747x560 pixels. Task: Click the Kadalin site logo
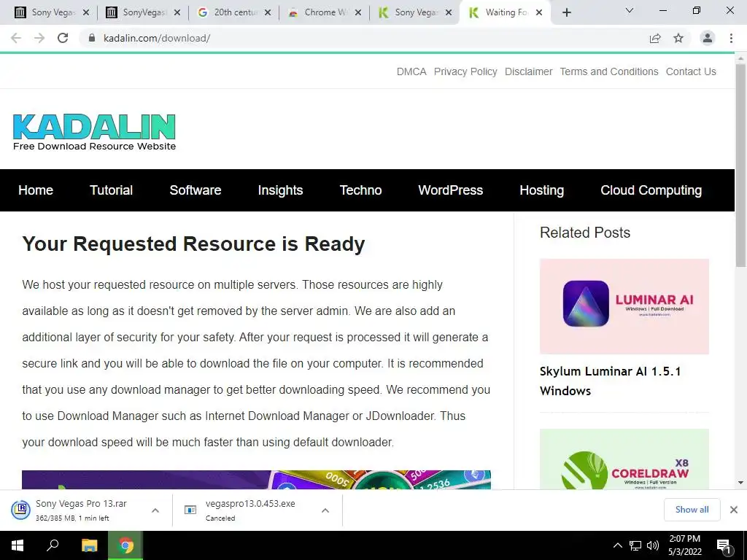click(94, 132)
